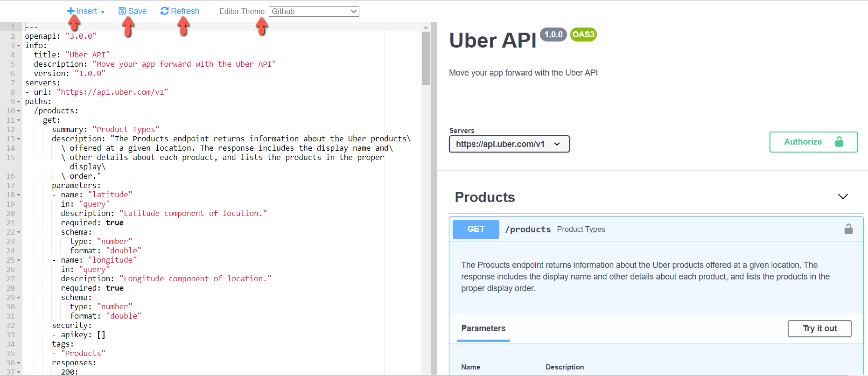Viewport: 868px width, 376px height.
Task: Click the lock icon on /products row
Action: [x=848, y=229]
